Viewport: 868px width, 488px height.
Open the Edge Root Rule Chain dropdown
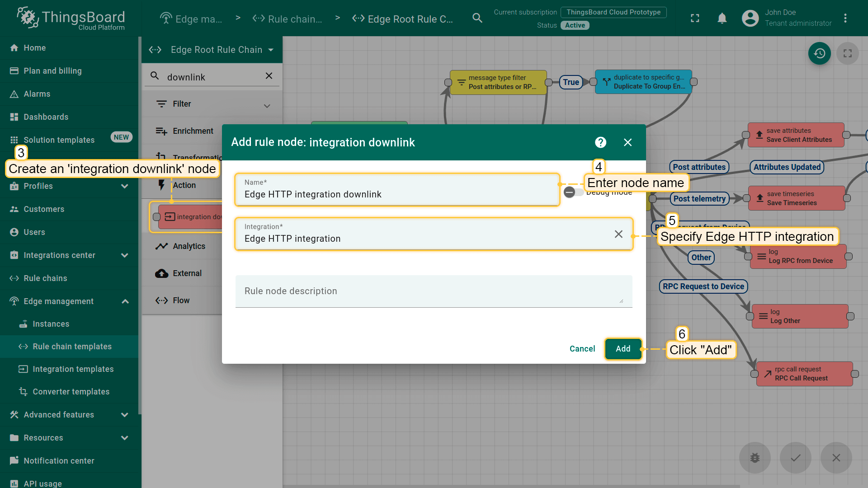click(x=271, y=50)
